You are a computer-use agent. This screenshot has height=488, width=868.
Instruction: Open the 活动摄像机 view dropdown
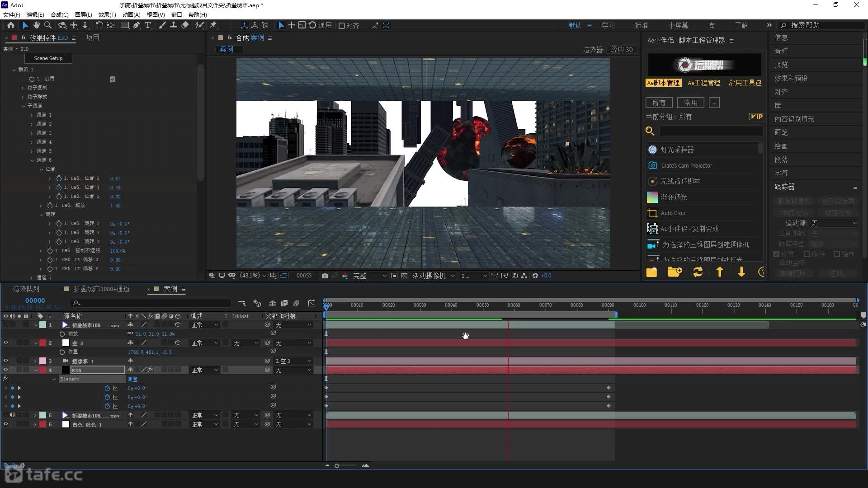pos(433,276)
